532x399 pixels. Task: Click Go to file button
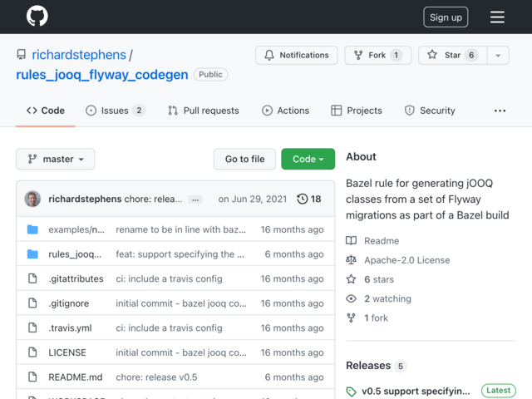[x=244, y=159]
